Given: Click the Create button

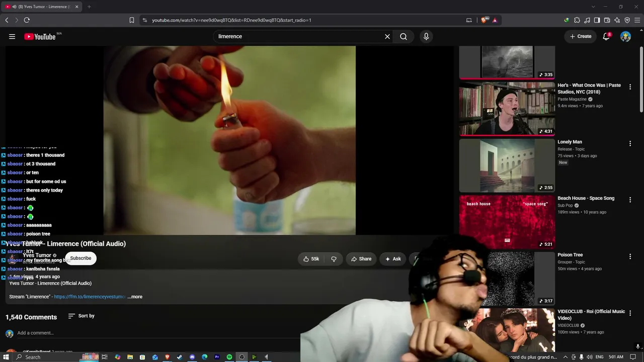Looking at the screenshot, I should point(580,36).
